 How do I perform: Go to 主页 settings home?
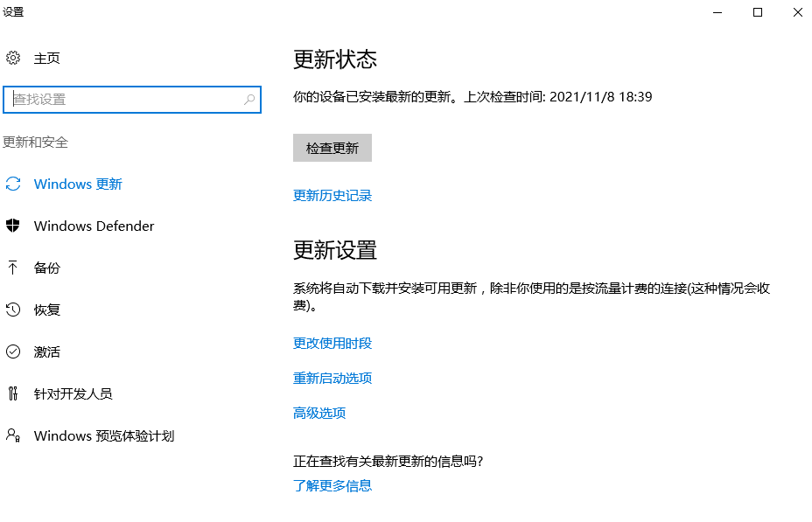(x=46, y=58)
